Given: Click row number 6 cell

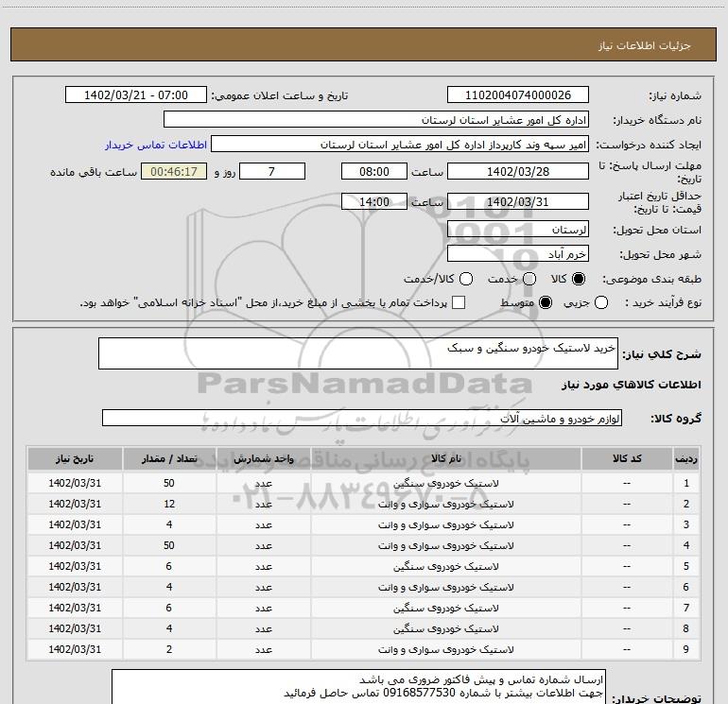Looking at the screenshot, I should tap(686, 587).
